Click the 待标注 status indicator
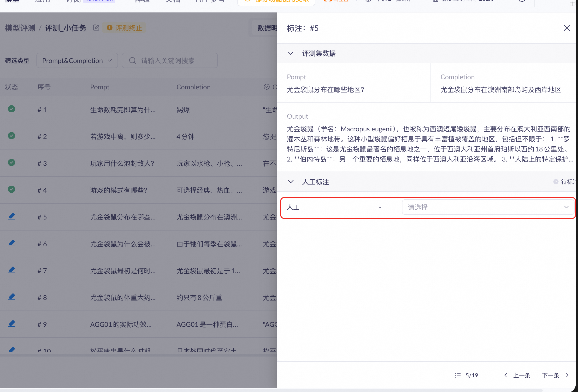 coord(565,182)
